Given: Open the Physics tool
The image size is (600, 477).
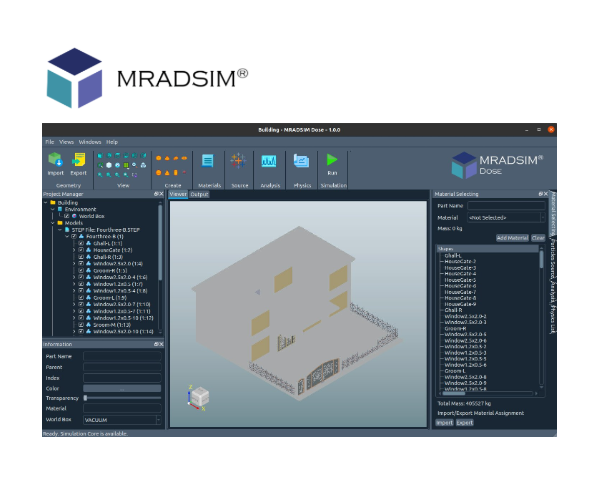Looking at the screenshot, I should pyautogui.click(x=302, y=161).
